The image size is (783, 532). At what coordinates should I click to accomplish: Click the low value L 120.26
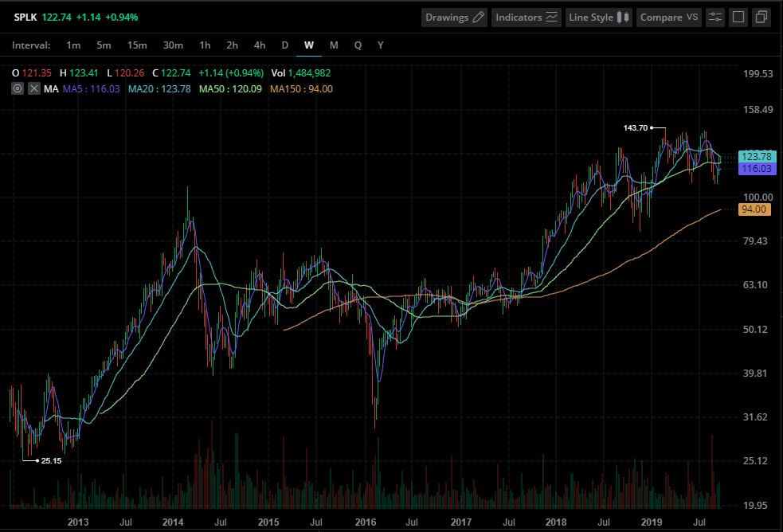(x=126, y=73)
